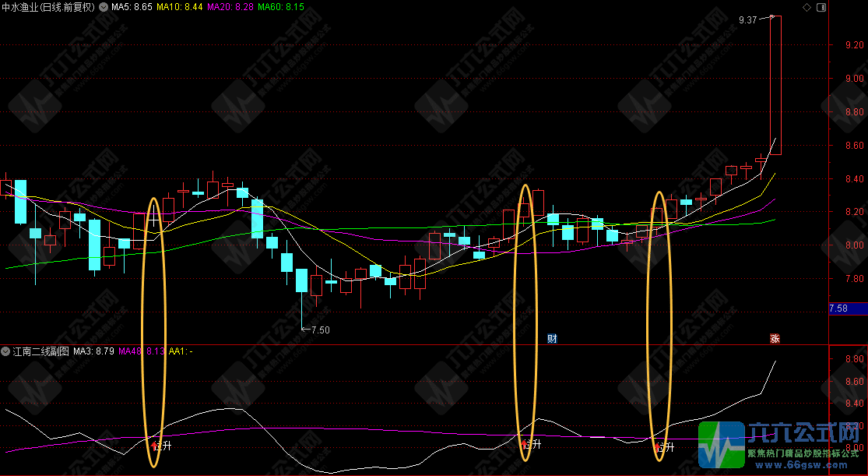Viewport: 868px width, 476px height.
Task: Click the diamond marker icon at top right
Action: click(x=806, y=7)
